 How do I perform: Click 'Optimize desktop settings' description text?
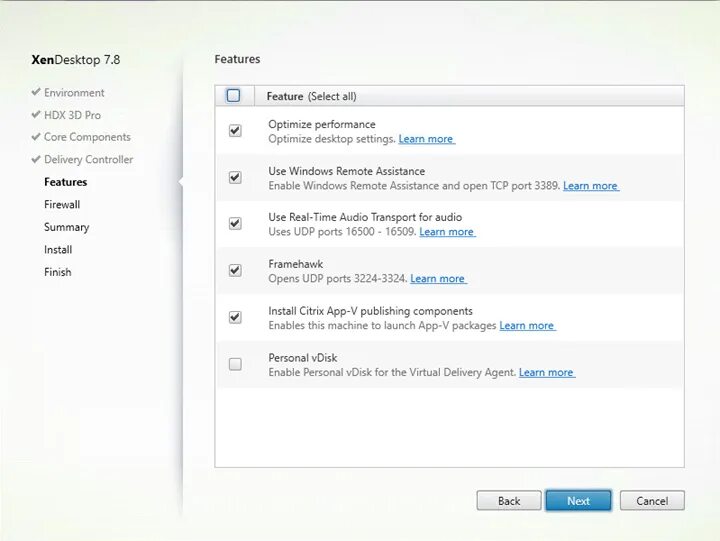coord(332,139)
